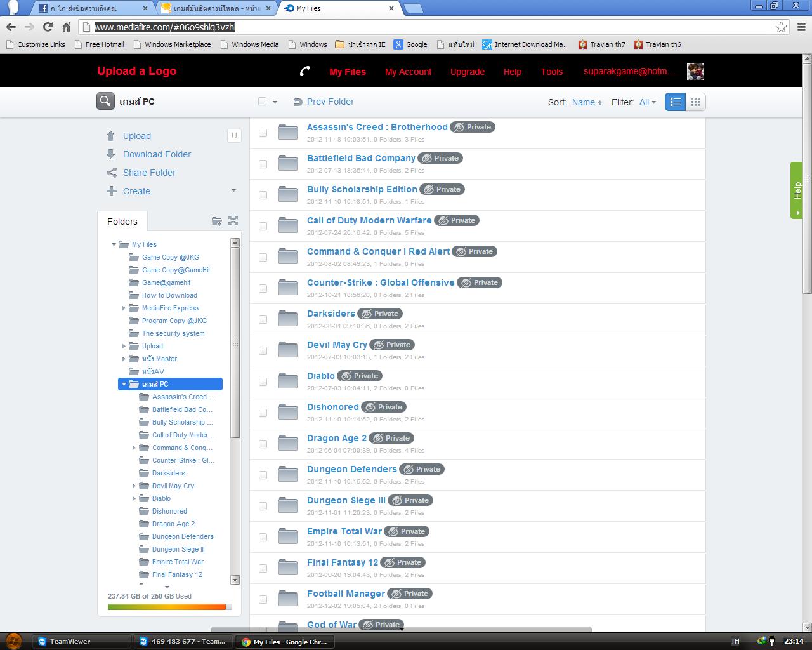
Task: Check the Assassin's Creed : Brotherhood checkbox
Action: pos(263,133)
